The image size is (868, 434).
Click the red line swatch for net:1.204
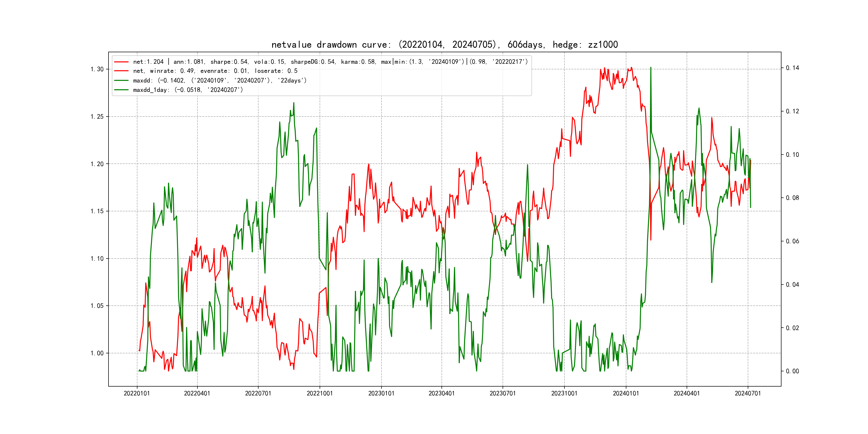pos(121,62)
